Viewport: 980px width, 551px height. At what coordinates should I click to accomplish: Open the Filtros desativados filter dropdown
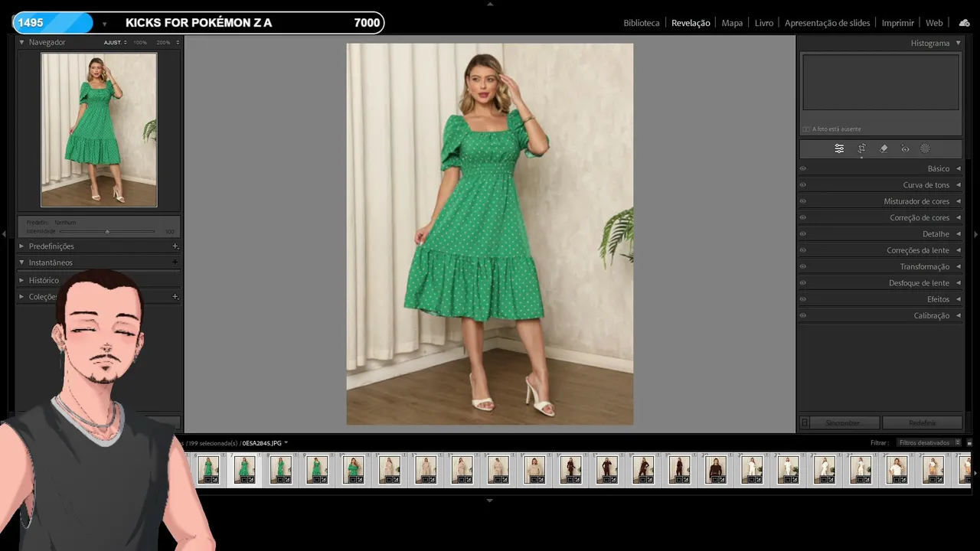(929, 442)
